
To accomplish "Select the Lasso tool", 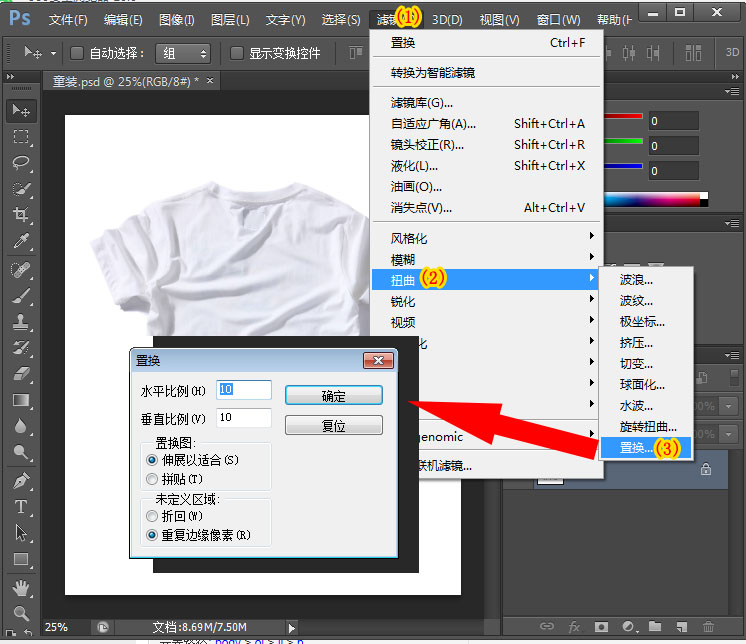I will [x=21, y=163].
